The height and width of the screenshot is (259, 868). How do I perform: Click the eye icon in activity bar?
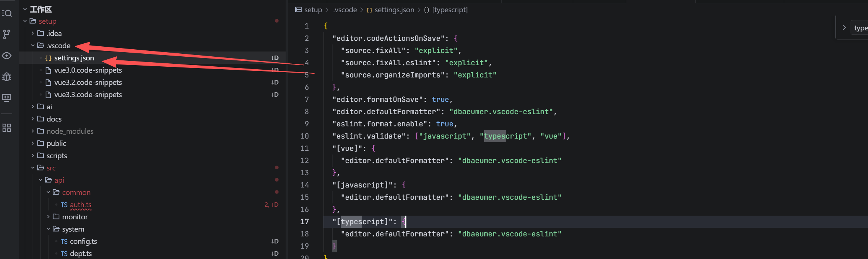pyautogui.click(x=7, y=56)
